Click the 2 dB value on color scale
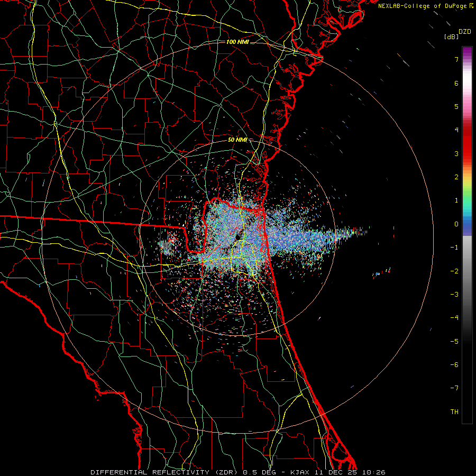476x476 pixels. [456, 177]
